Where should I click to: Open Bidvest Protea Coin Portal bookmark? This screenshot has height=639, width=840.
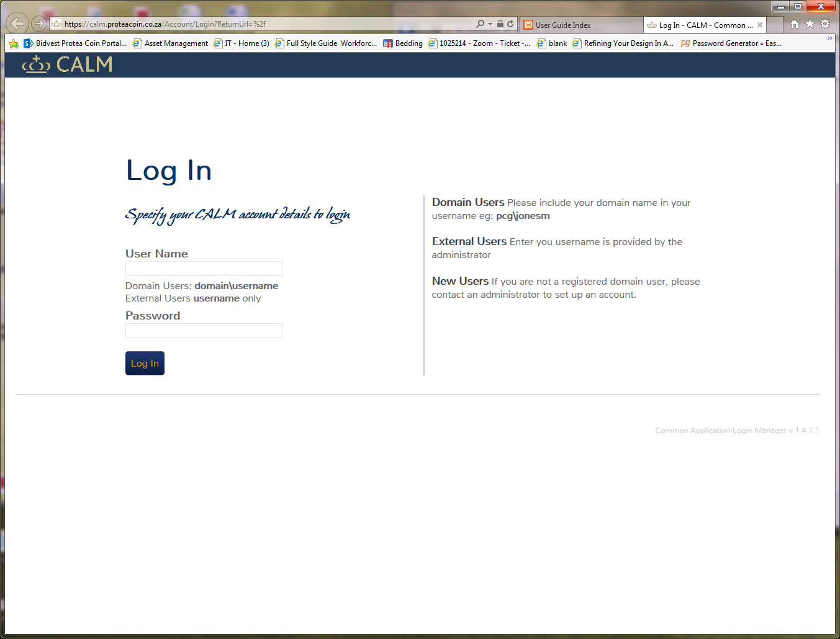pyautogui.click(x=75, y=43)
